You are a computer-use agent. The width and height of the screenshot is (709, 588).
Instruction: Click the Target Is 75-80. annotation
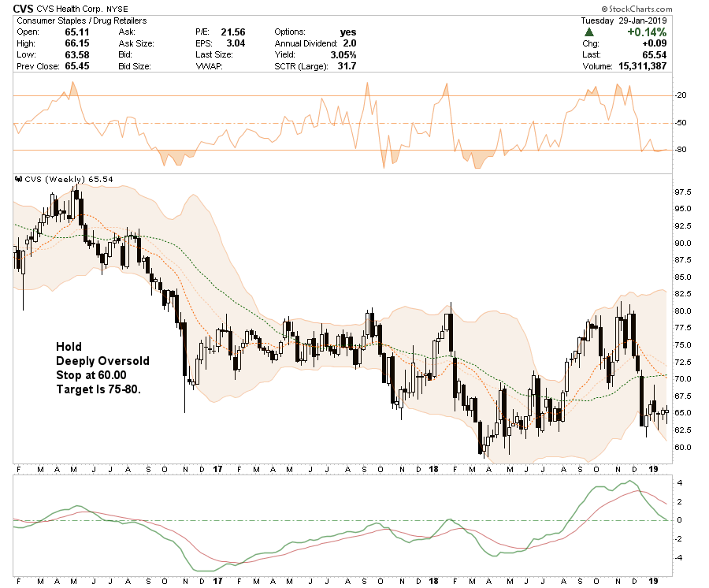click(98, 389)
